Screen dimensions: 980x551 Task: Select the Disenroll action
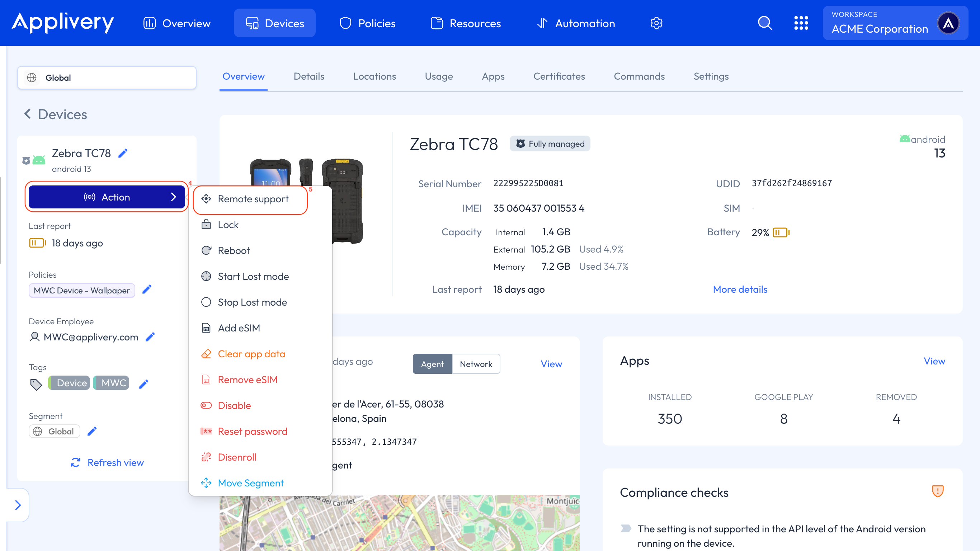click(x=237, y=457)
